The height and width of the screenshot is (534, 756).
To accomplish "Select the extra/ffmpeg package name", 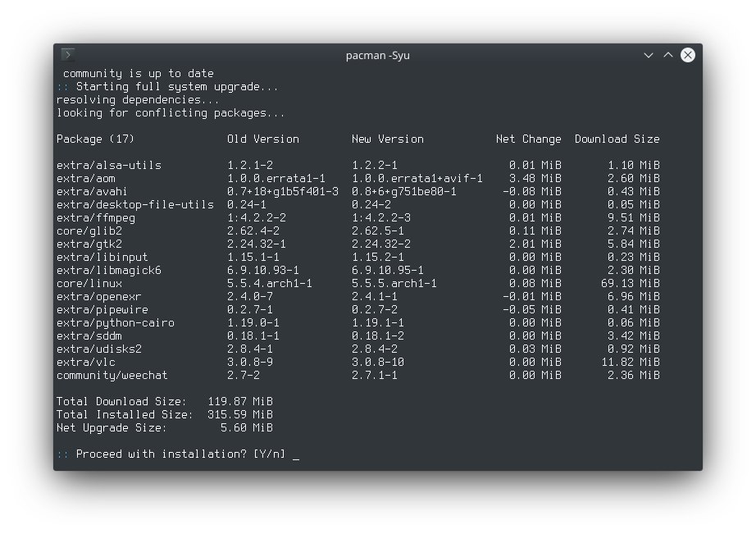I will tap(96, 218).
